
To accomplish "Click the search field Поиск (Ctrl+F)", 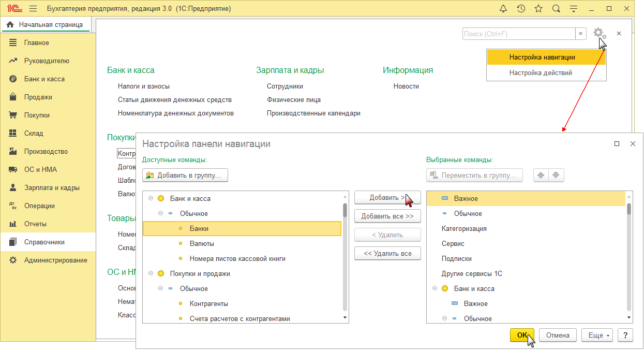I will click(x=519, y=34).
